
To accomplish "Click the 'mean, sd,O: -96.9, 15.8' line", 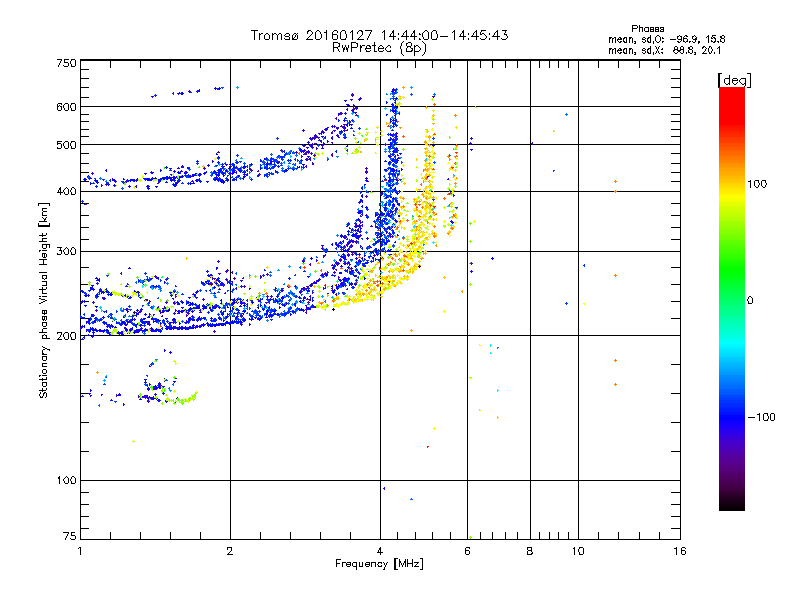I will pos(666,39).
